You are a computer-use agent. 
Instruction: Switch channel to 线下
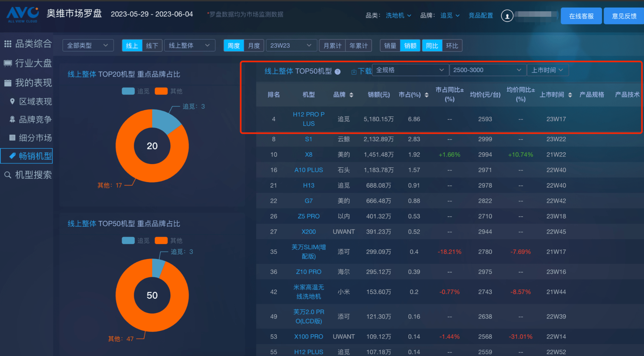coord(152,45)
